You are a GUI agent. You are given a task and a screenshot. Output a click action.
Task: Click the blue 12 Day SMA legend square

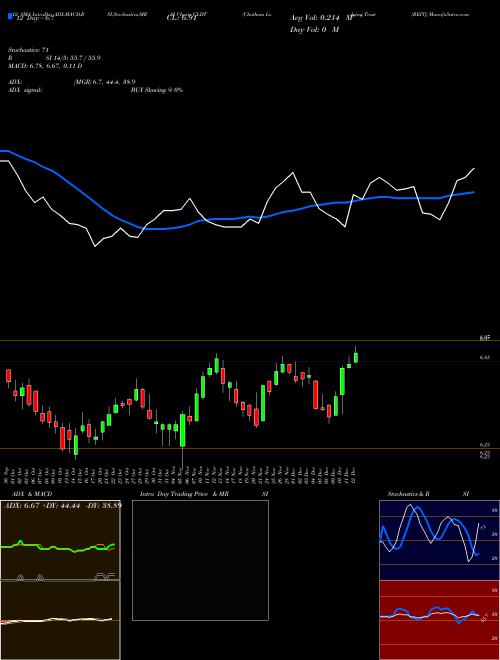click(10, 17)
